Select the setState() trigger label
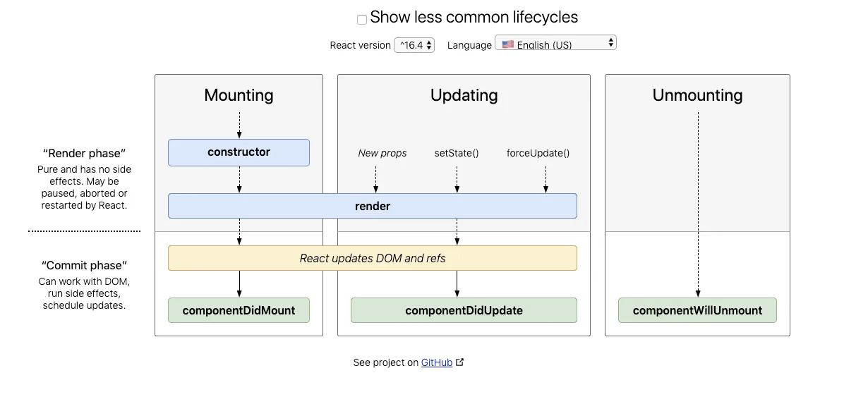868x404 pixels. click(x=457, y=153)
